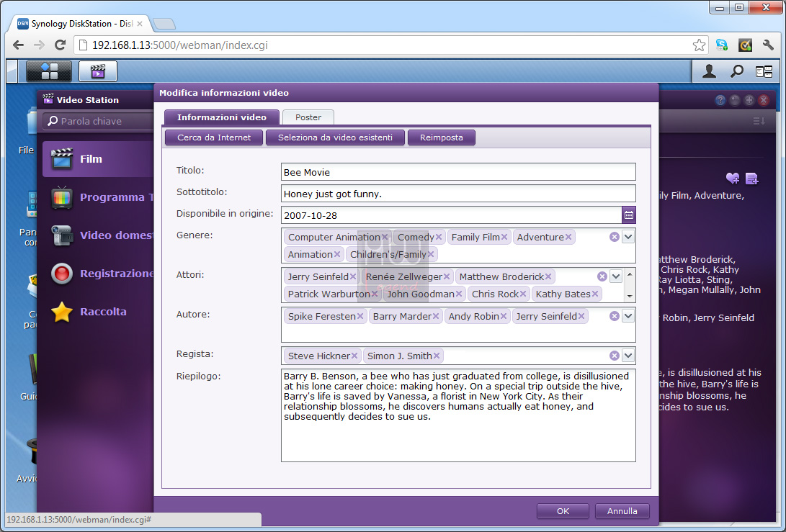Click inside the Riepilogo summary text area
This screenshot has width=786, height=532.
coord(458,415)
